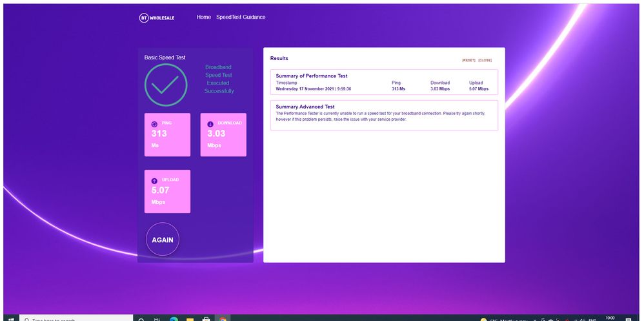Run the test AGAIN

(163, 240)
